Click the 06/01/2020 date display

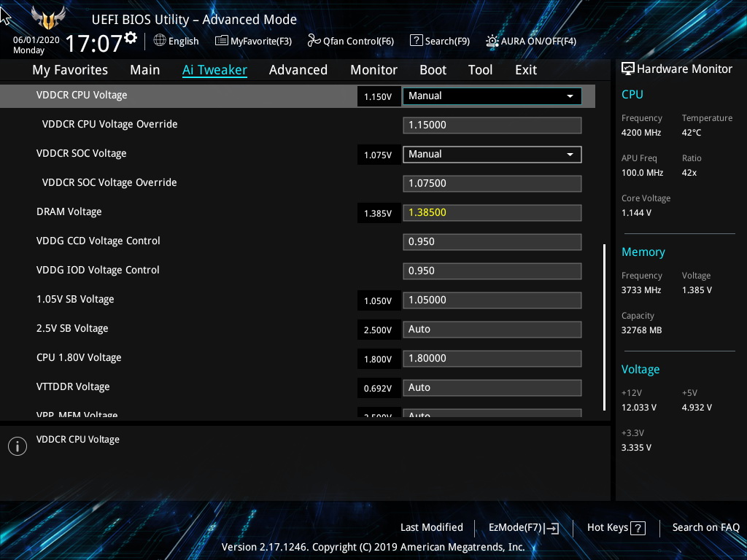tap(36, 40)
